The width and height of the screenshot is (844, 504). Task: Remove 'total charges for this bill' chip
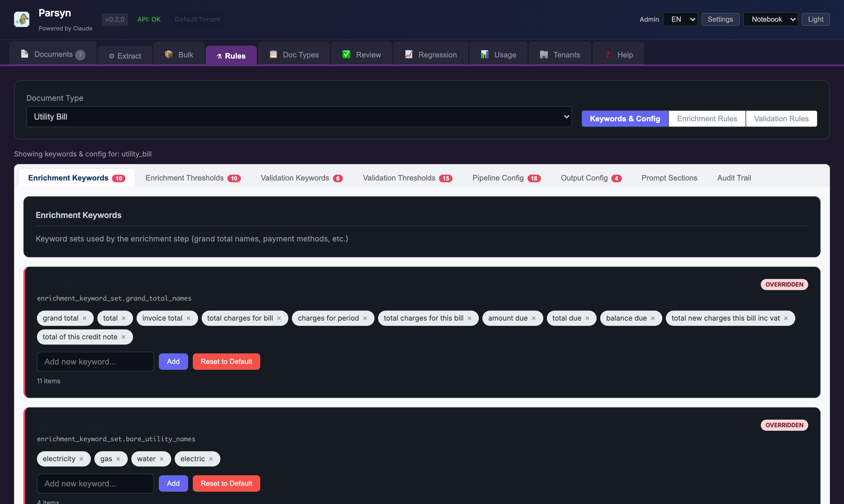(469, 318)
